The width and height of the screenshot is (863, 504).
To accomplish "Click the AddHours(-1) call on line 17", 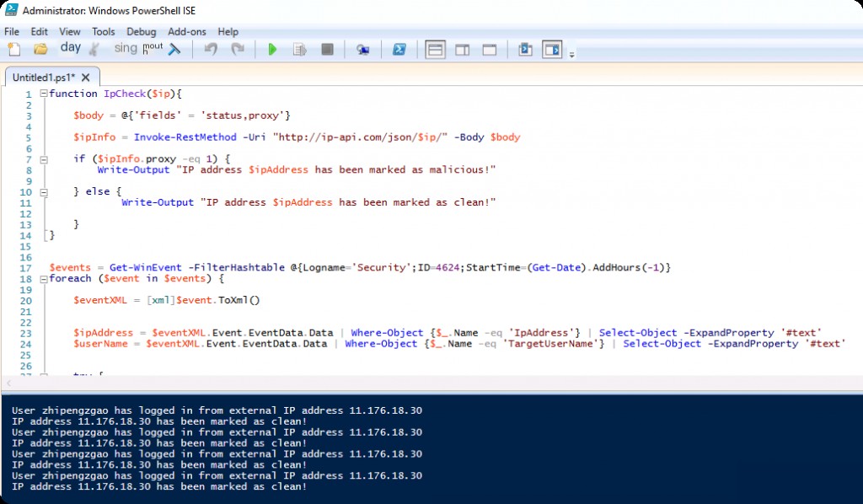I will [x=628, y=267].
